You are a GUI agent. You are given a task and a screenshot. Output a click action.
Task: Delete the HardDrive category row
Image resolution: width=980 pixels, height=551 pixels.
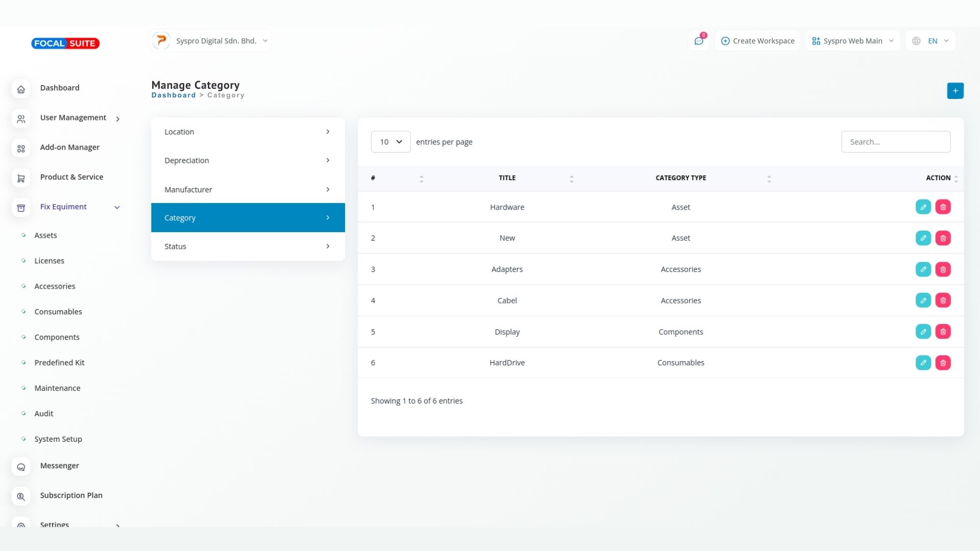943,363
